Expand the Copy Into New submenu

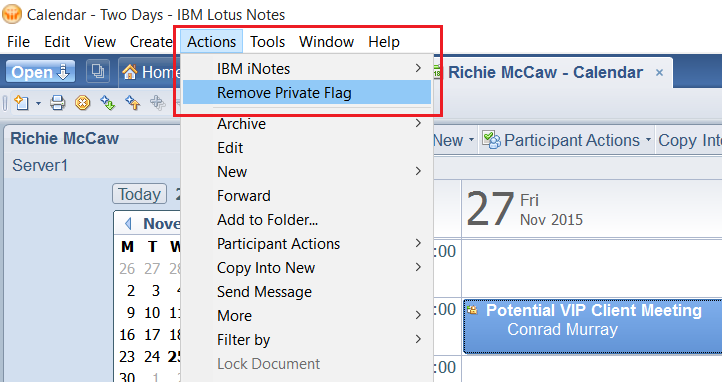tap(418, 267)
